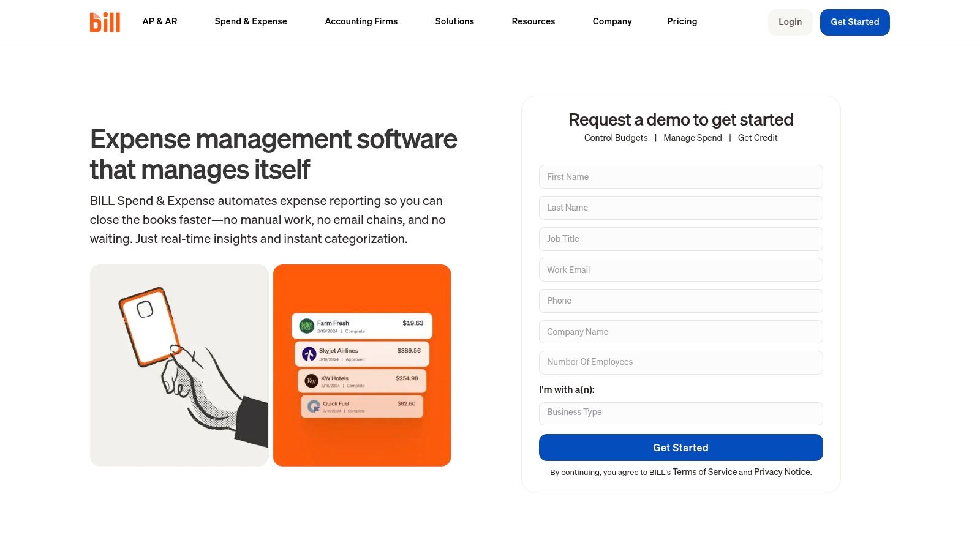Open the Company menu
This screenshot has height=551, width=980.
point(612,21)
